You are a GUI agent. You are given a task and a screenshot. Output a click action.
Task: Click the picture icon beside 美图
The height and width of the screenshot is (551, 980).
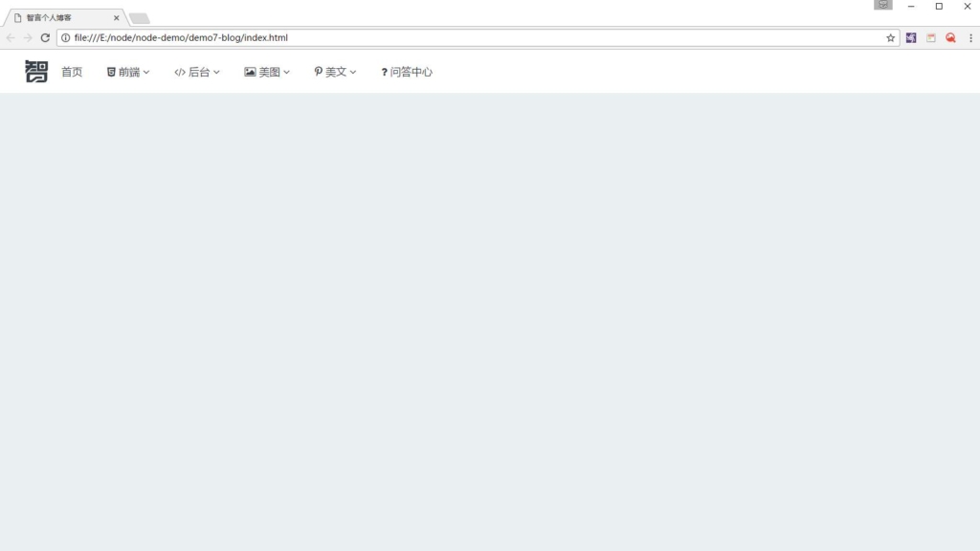click(x=250, y=72)
